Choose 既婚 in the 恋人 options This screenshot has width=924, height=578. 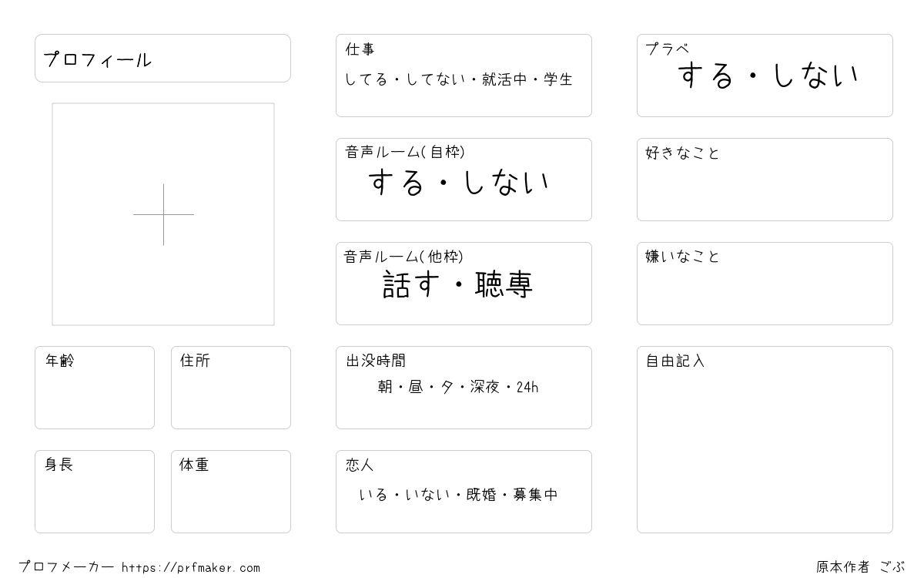pos(481,495)
